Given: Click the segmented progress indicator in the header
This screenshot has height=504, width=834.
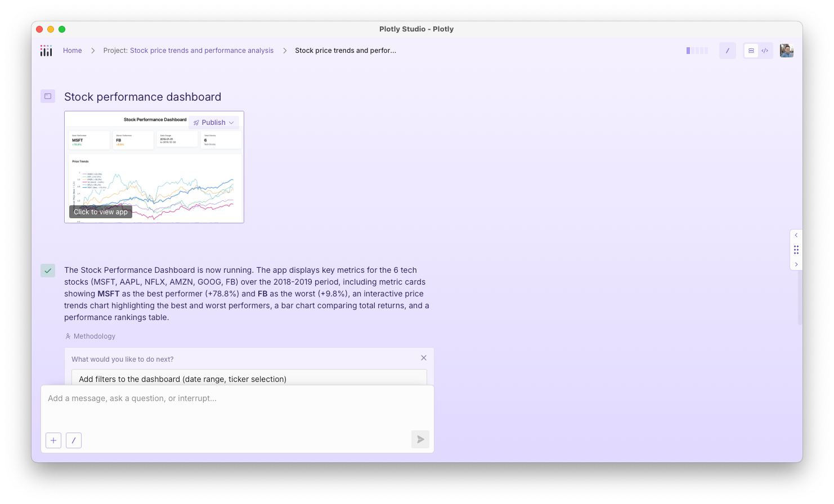Looking at the screenshot, I should click(x=697, y=51).
